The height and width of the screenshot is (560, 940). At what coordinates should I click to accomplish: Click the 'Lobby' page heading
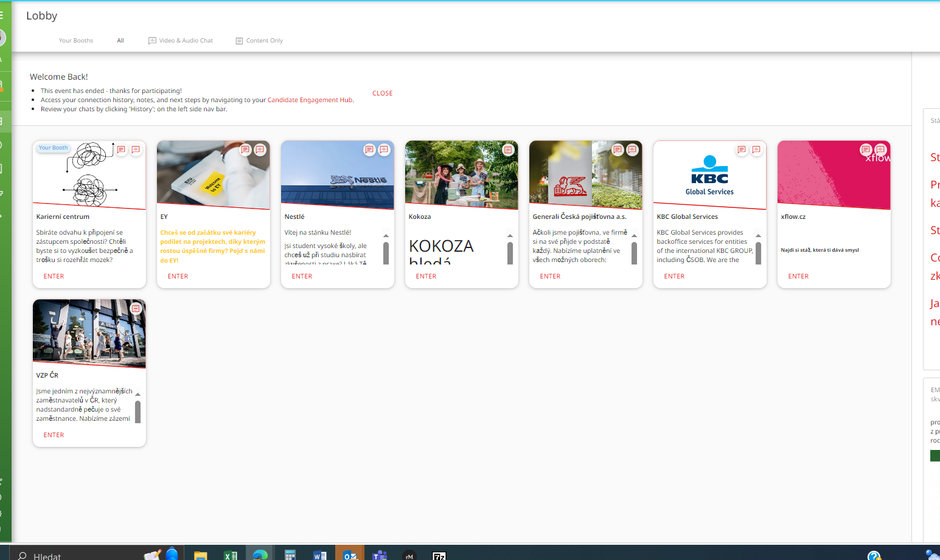coord(42,16)
